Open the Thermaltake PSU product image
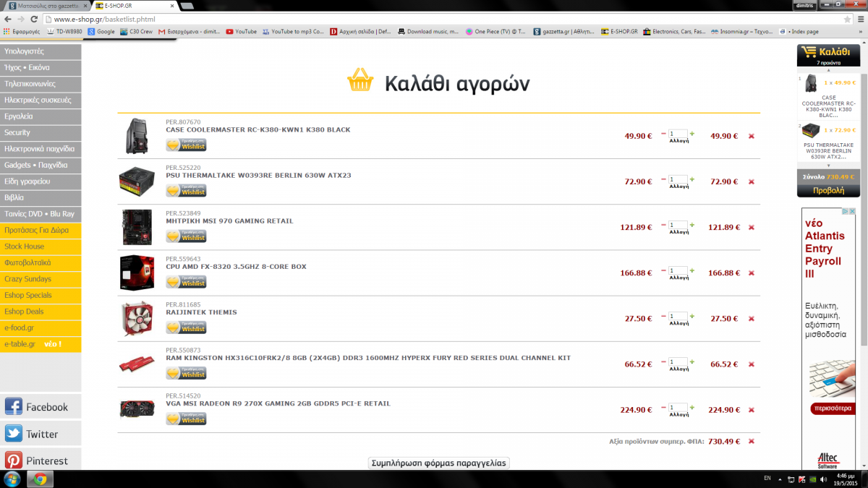This screenshot has height=488, width=868. (137, 181)
